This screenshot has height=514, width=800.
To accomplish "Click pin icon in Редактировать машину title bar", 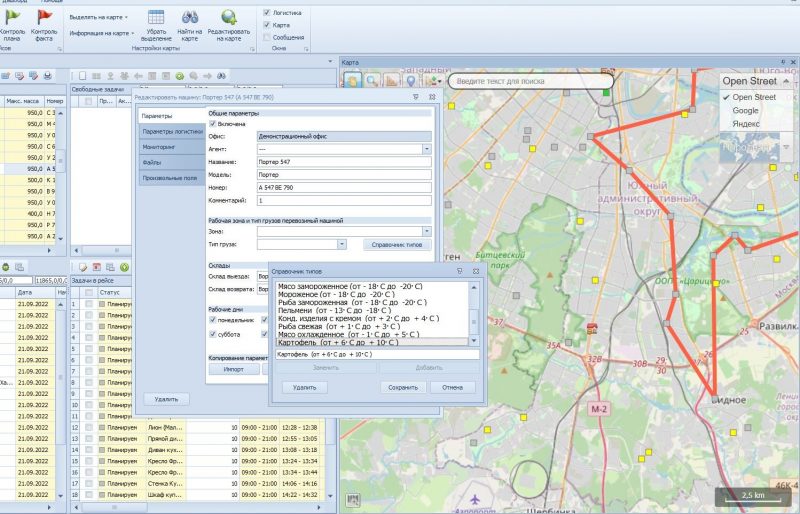I will [x=416, y=96].
